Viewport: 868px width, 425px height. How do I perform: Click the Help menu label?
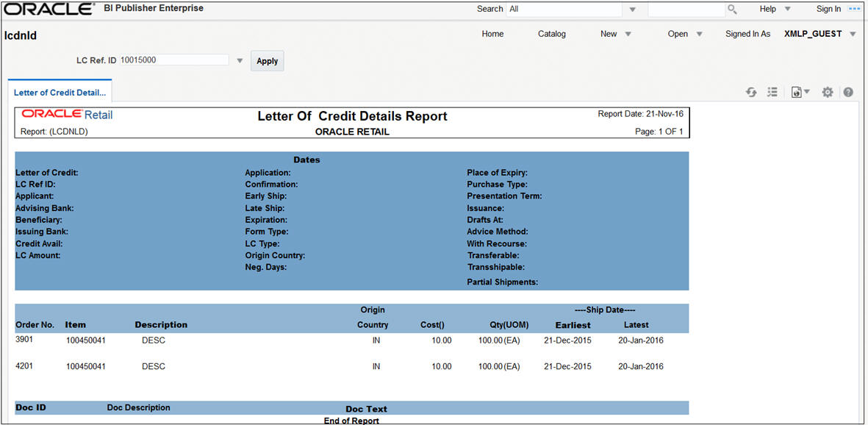click(x=768, y=9)
